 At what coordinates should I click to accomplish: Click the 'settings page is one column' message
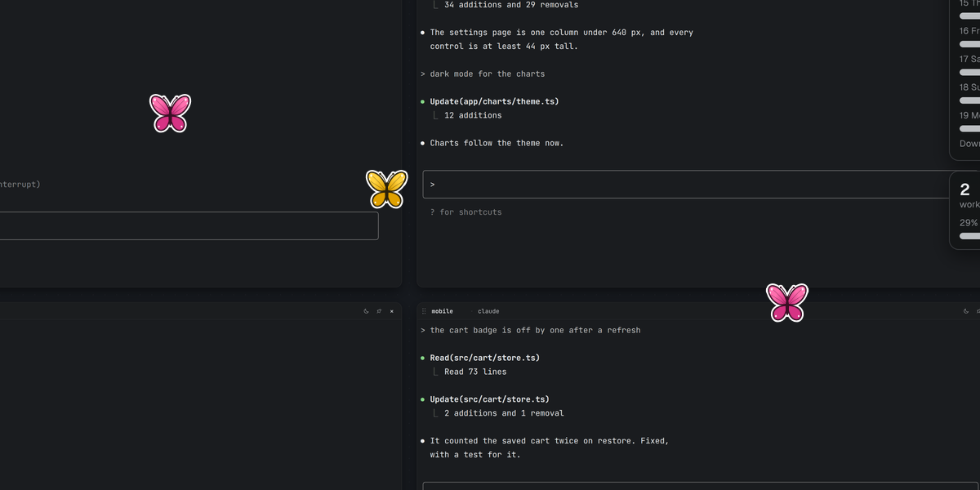(x=562, y=39)
